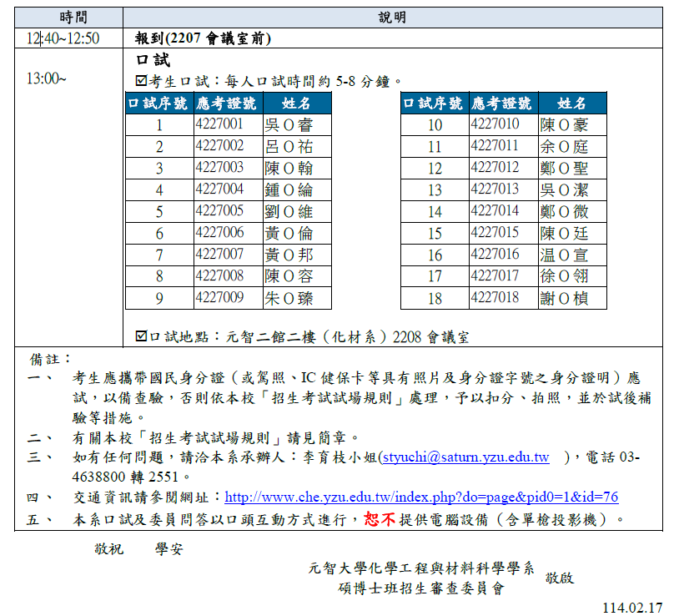
Task: Click the 敬啟 closing text
Action: coord(560,578)
